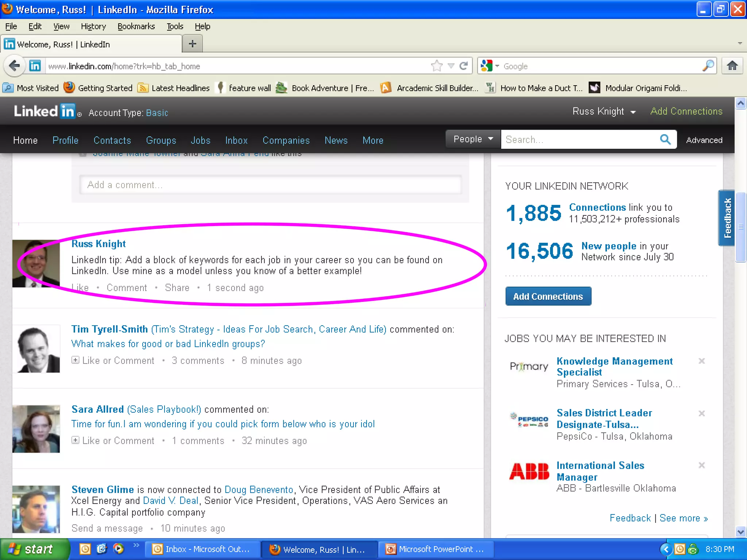Screen dimensions: 747x560
Task: Click the Google search magnifier icon
Action: 708,66
